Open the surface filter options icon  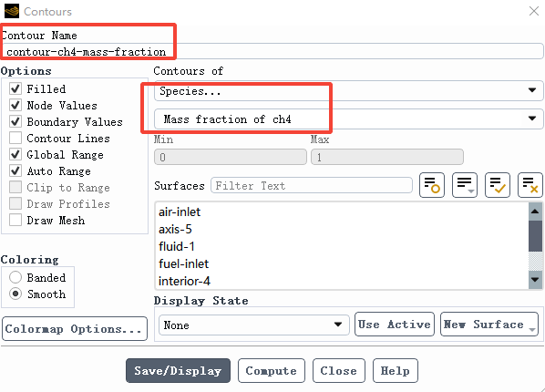tap(465, 185)
